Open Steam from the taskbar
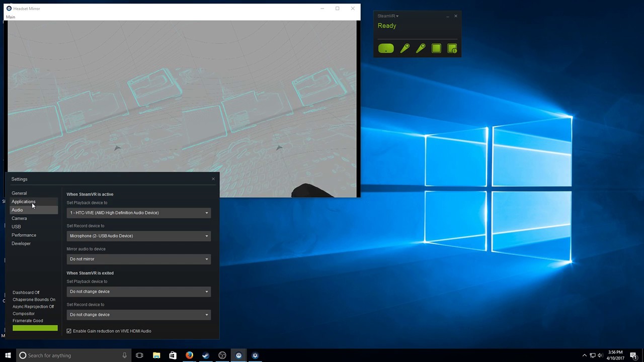The height and width of the screenshot is (362, 644). click(206, 355)
